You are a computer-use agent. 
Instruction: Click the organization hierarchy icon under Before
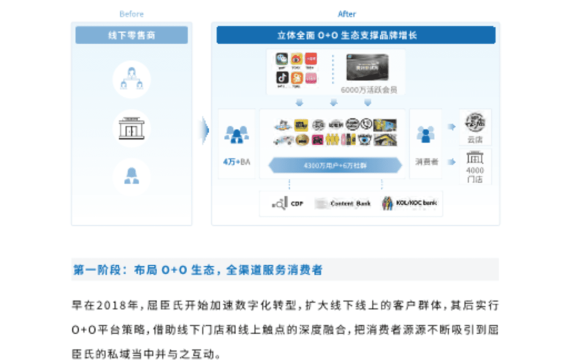pos(132,79)
